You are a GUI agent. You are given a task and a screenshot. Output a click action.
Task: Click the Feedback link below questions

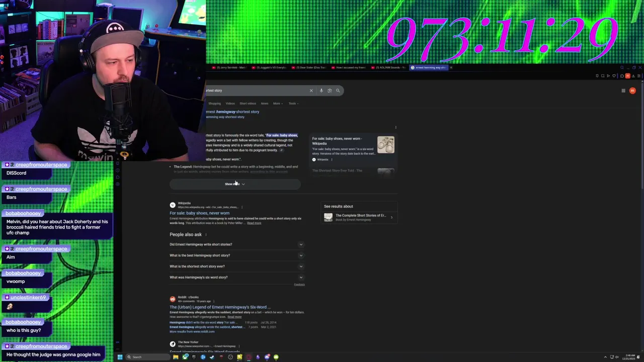[x=299, y=285]
